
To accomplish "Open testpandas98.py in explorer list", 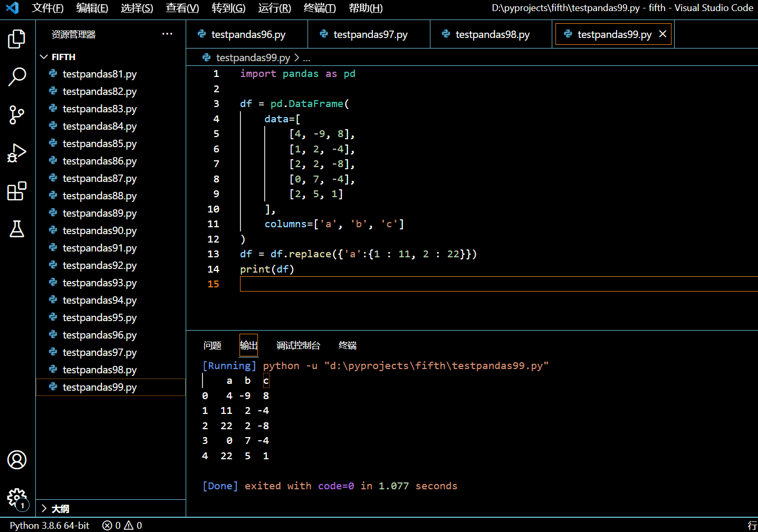I will [x=111, y=370].
